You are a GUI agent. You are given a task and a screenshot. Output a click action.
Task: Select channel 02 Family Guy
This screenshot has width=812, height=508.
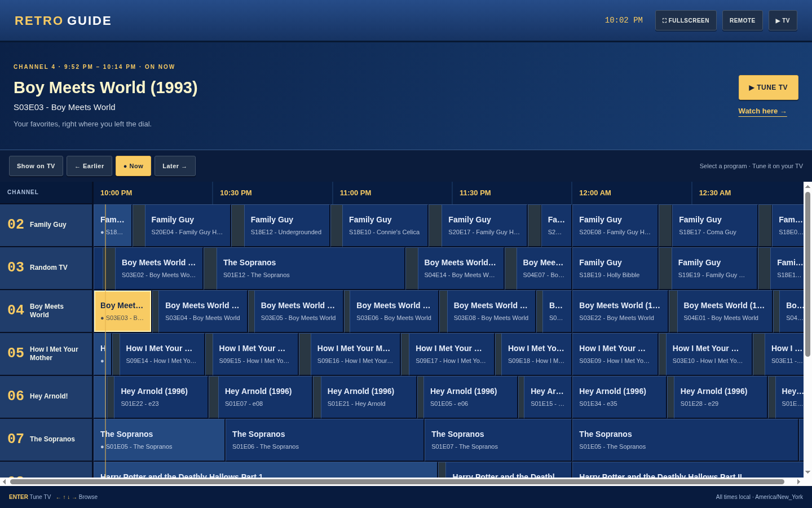(46, 225)
